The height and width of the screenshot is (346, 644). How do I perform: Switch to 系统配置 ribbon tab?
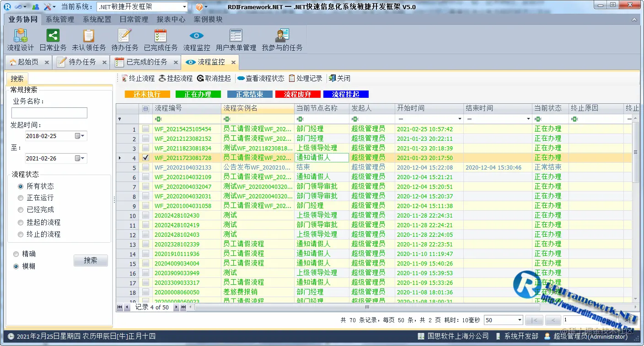[97, 20]
